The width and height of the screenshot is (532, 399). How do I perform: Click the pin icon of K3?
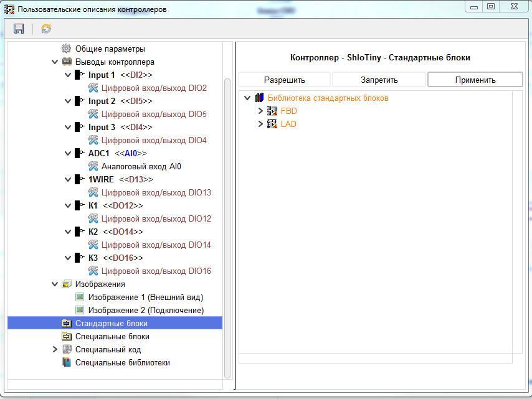coord(80,257)
